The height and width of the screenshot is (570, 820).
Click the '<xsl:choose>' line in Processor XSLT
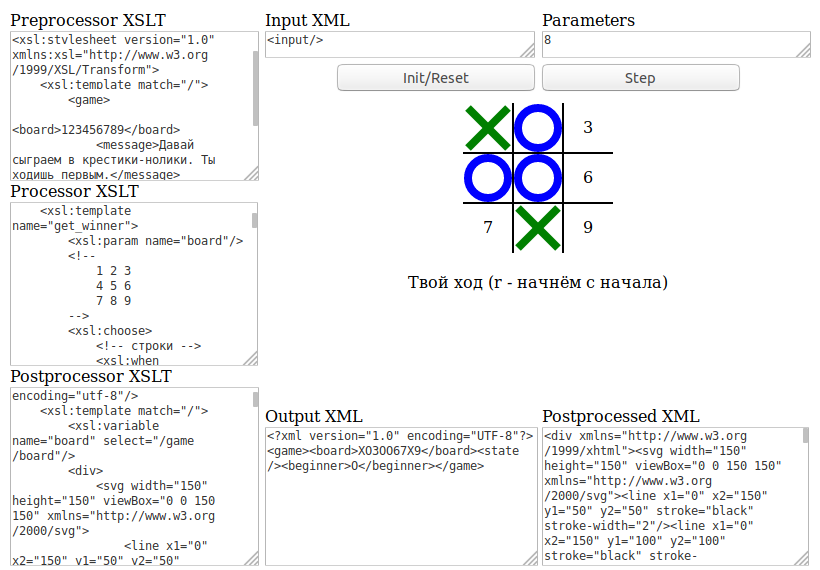(x=110, y=331)
